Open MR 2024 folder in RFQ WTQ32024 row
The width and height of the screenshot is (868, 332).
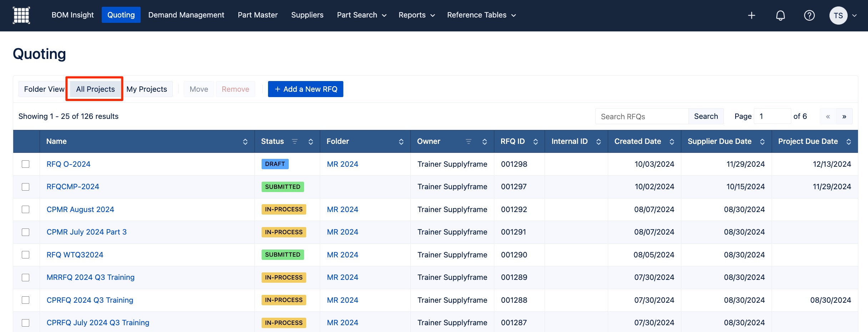pyautogui.click(x=343, y=255)
